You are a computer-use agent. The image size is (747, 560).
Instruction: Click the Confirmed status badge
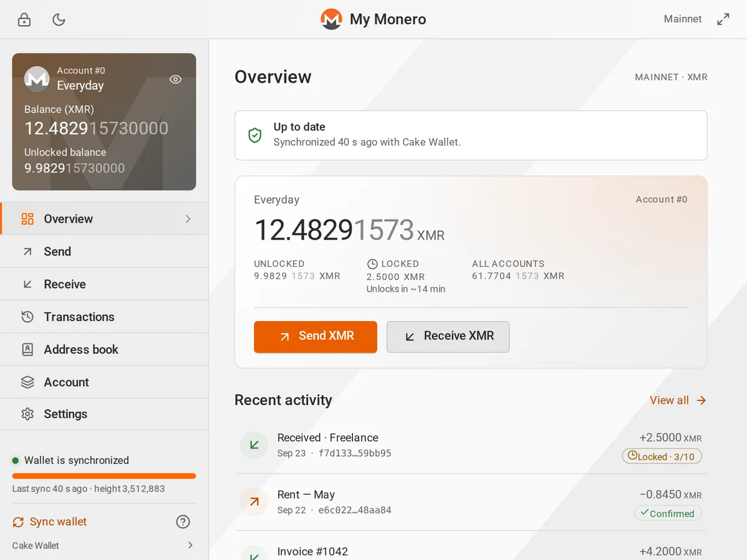pyautogui.click(x=668, y=513)
